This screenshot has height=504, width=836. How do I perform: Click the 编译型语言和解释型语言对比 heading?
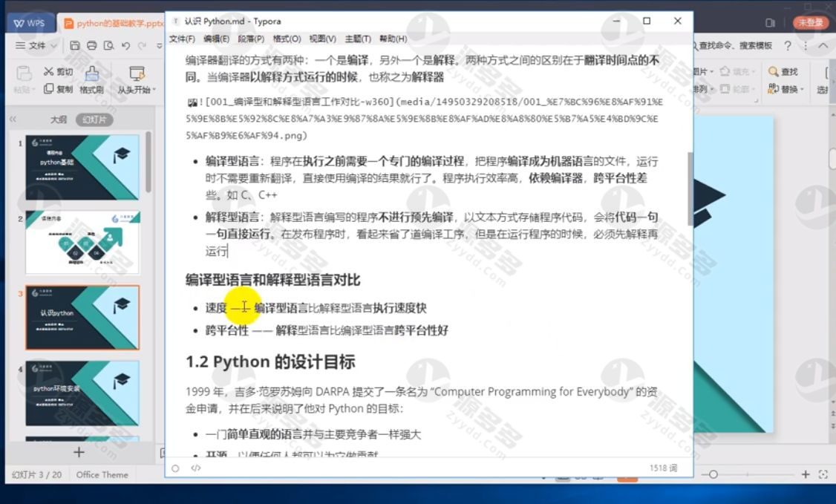(273, 280)
